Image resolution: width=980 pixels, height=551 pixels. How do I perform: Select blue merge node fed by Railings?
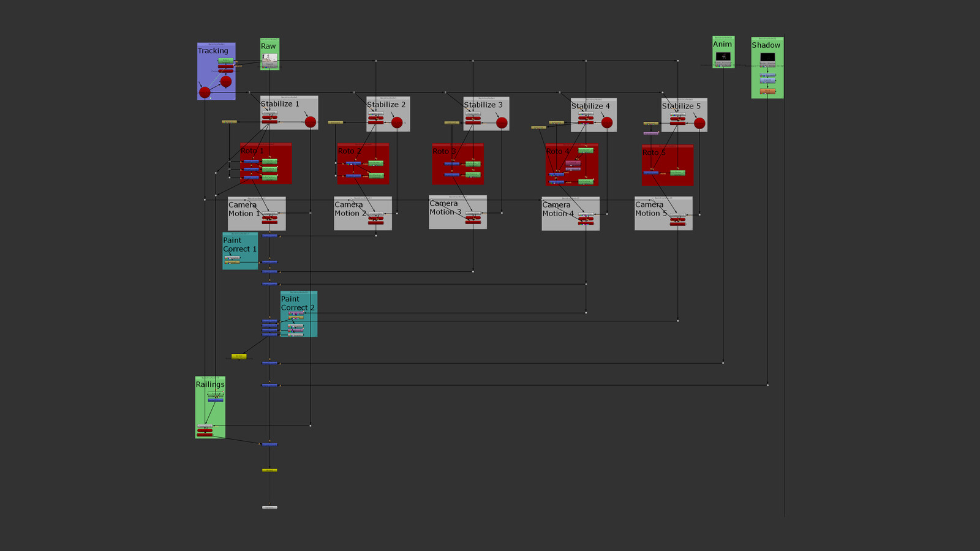pos(269,444)
